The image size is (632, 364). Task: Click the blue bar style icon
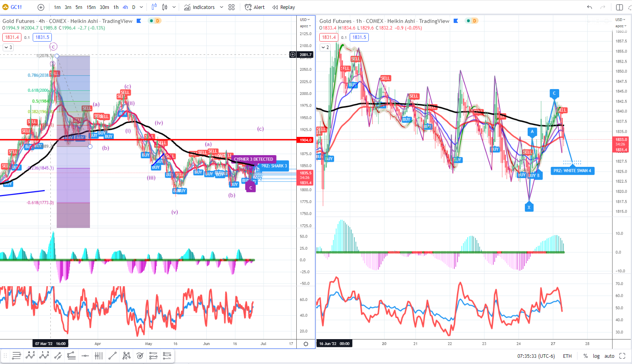154,7
